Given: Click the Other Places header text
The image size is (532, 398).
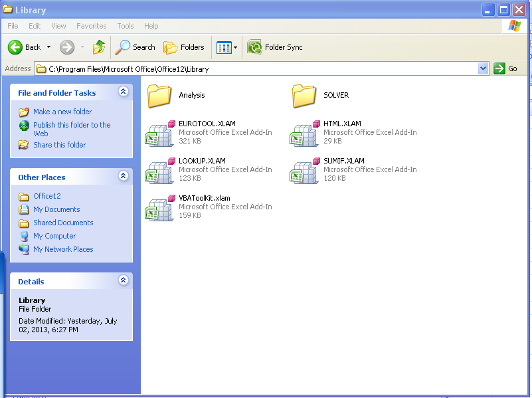Looking at the screenshot, I should pyautogui.click(x=42, y=177).
